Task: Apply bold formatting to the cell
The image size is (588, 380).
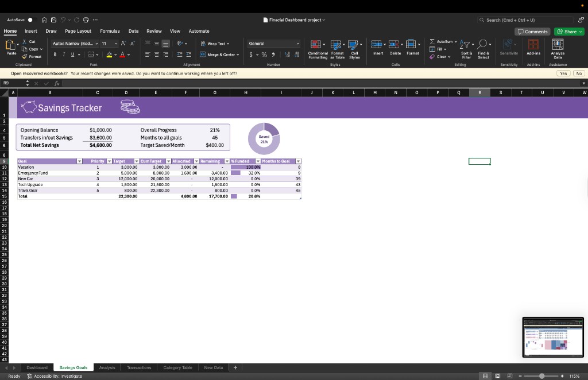Action: tap(56, 55)
